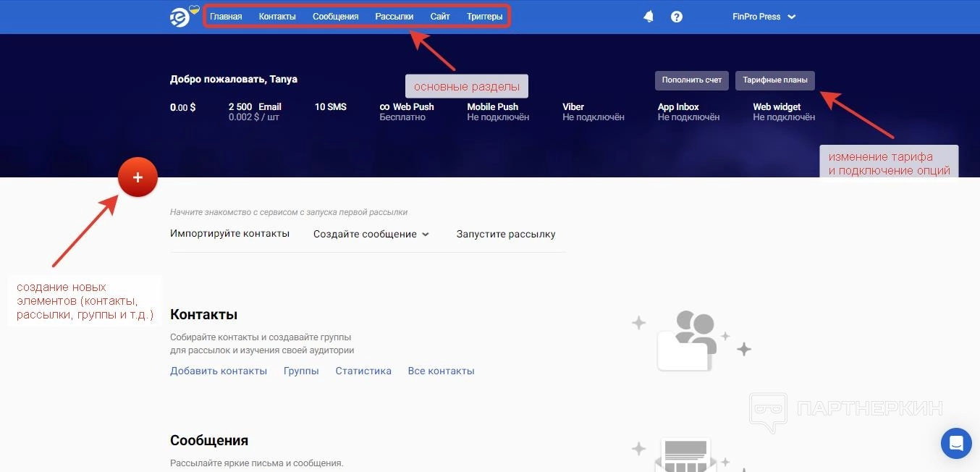Click the Viber channel status
This screenshot has width=980, height=472.
(594, 111)
